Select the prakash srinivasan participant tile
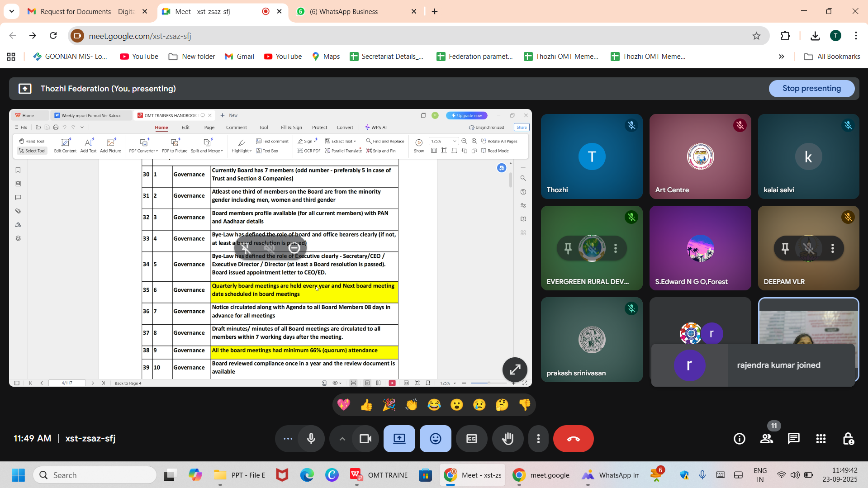The image size is (868, 488). tap(592, 340)
